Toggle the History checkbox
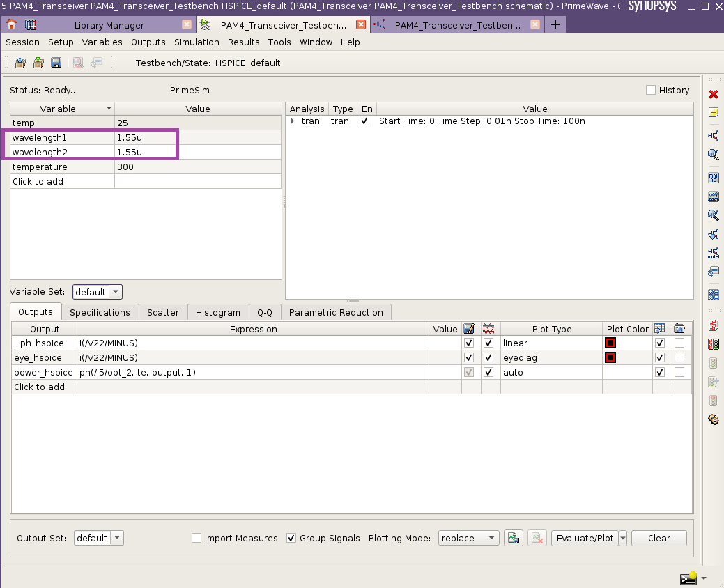The image size is (724, 588). click(x=651, y=90)
